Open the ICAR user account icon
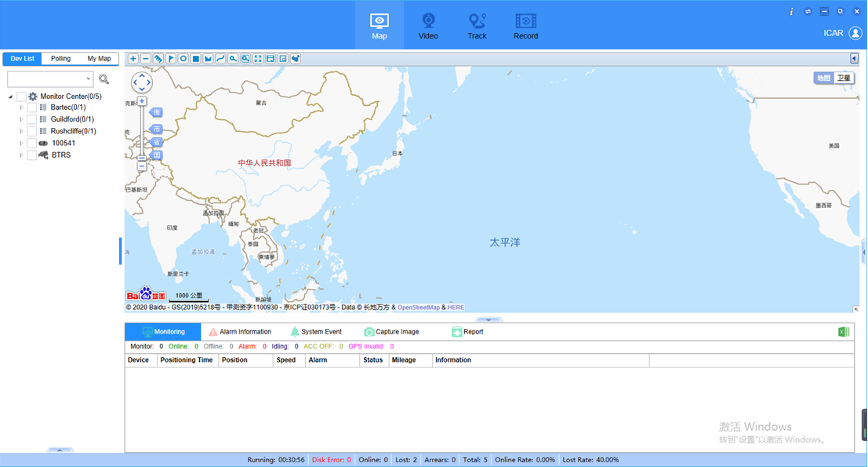The height and width of the screenshot is (467, 868). tap(855, 33)
